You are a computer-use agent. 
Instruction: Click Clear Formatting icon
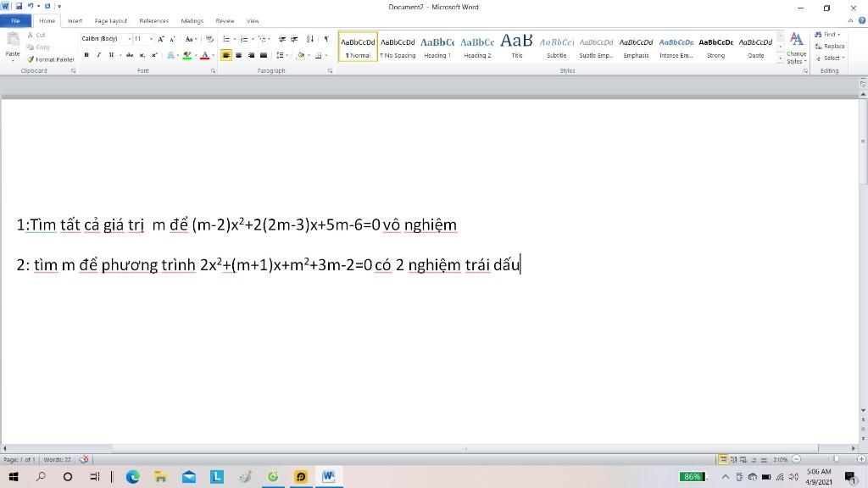coord(209,39)
